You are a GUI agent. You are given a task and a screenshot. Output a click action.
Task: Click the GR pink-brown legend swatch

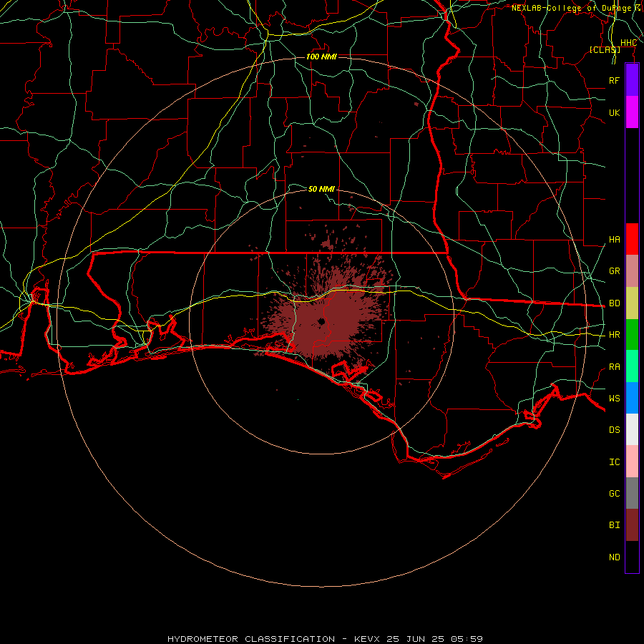(x=632, y=270)
